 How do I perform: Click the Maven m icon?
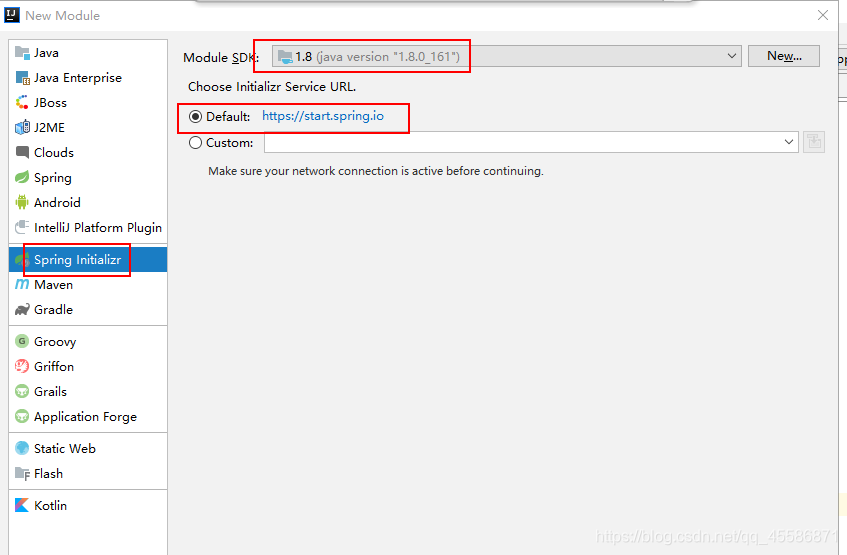click(x=22, y=284)
